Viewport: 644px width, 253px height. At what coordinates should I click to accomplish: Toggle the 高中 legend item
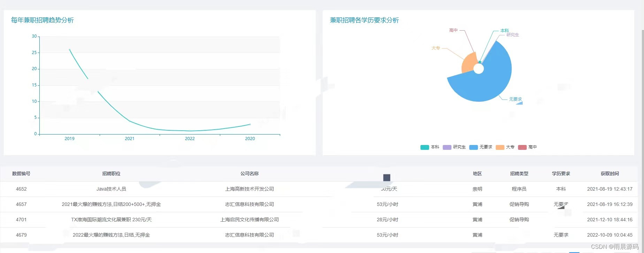point(527,147)
